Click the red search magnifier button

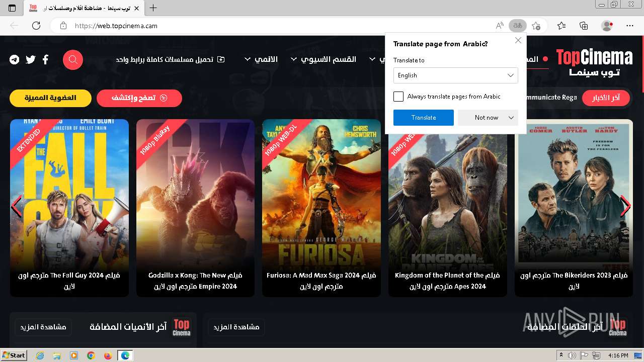pyautogui.click(x=73, y=60)
